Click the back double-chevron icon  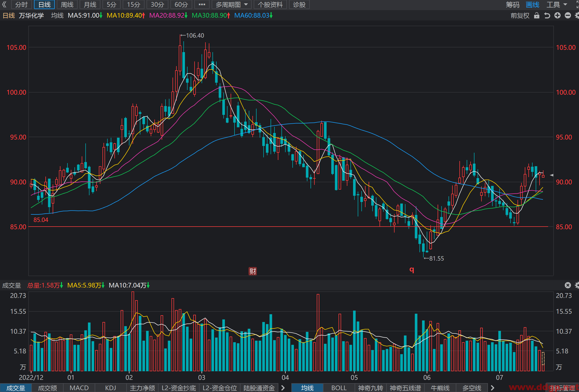4,4
